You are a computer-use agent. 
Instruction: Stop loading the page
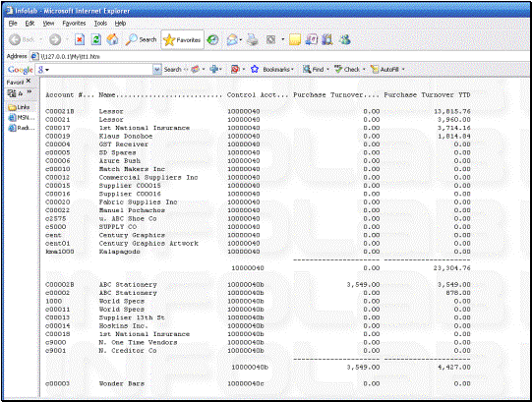[x=80, y=39]
